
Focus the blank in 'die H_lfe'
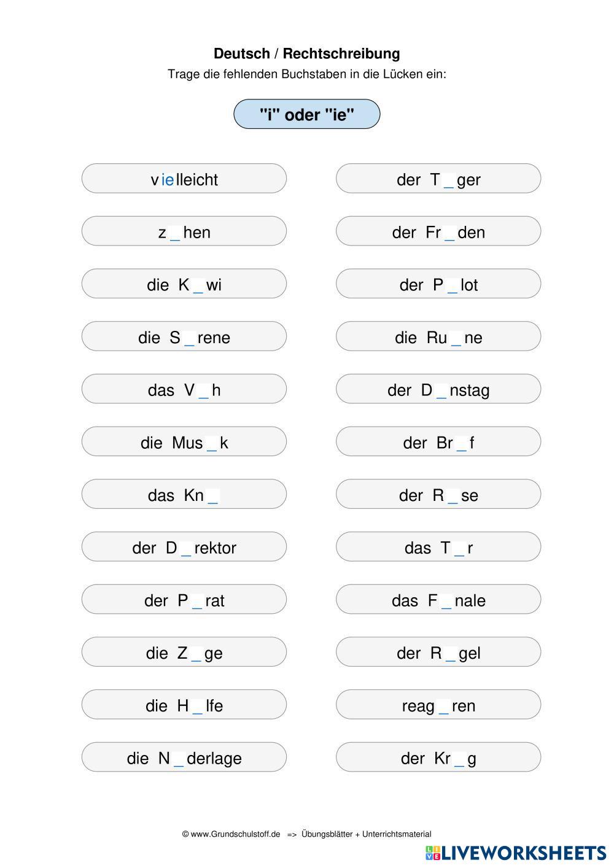[197, 706]
